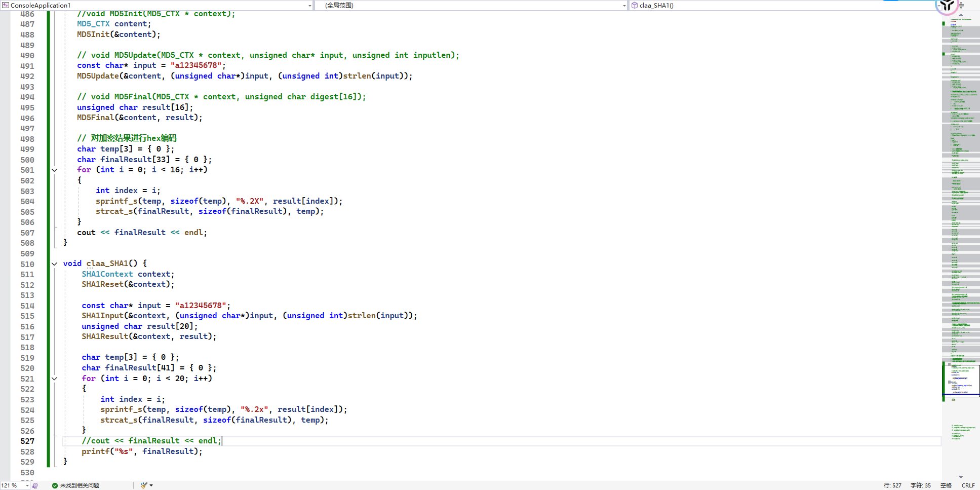Screen dimensions: 980x490
Task: Click the highlighted viewport in the minimap scrollbar
Action: [x=961, y=380]
